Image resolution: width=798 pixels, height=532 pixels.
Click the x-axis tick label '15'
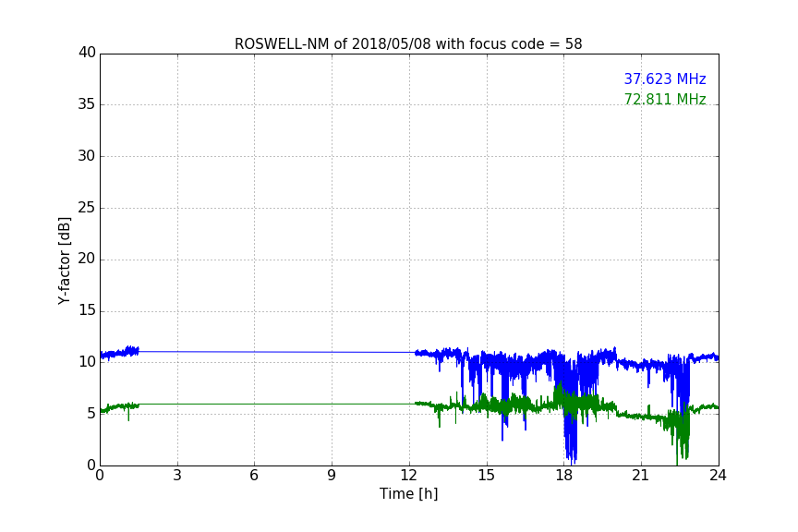pos(487,476)
